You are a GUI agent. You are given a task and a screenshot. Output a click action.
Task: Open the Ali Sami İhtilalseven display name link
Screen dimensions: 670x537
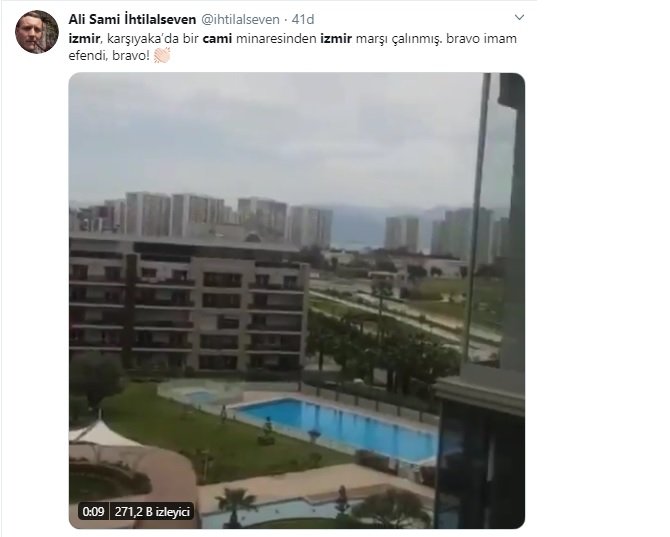132,19
